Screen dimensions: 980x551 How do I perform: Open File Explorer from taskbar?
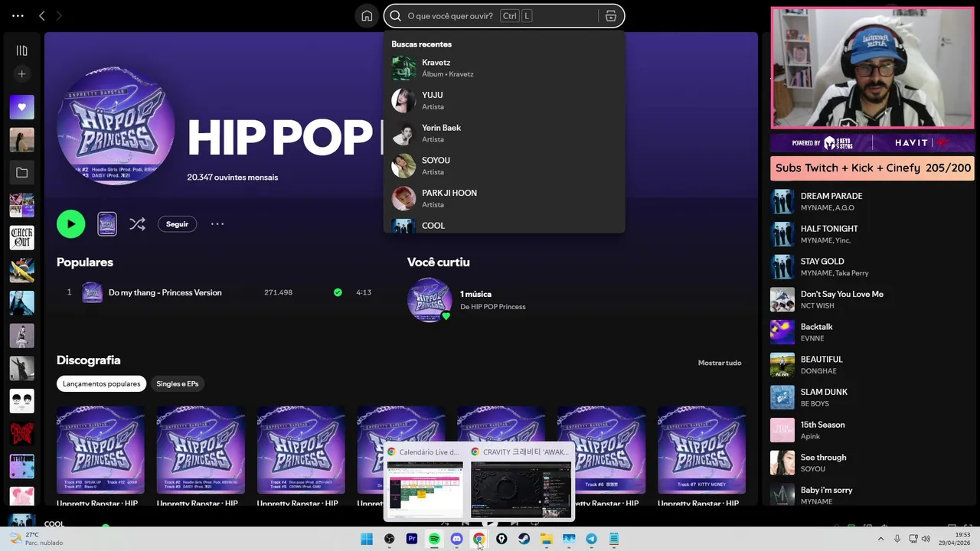coord(547,539)
